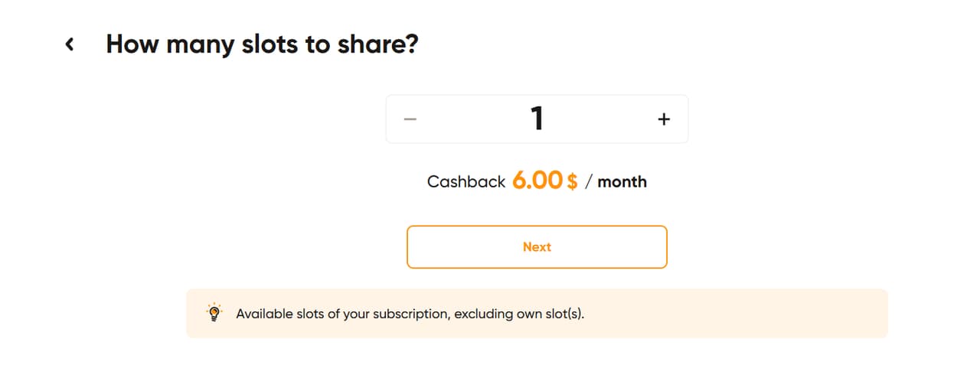Click the orange 6.00 cashback amount
This screenshot has height=365, width=980.
click(x=537, y=181)
